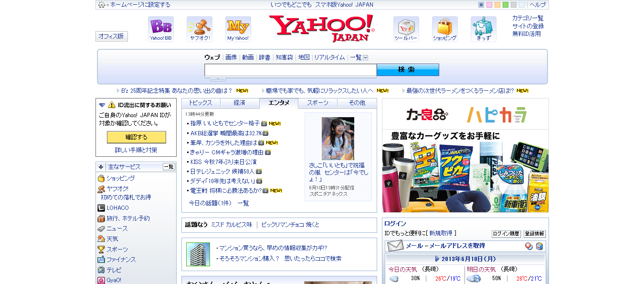Open the My Yahoo! icon
The width and height of the screenshot is (644, 284).
238,29
